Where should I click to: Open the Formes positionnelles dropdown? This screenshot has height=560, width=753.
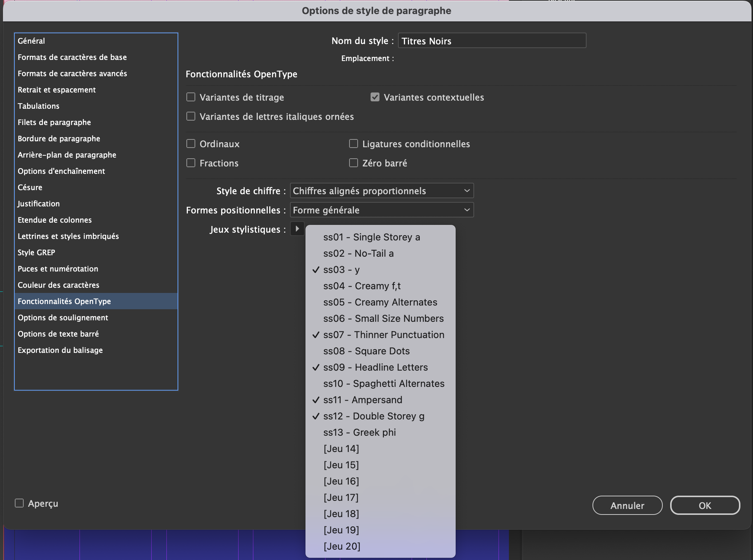click(381, 210)
